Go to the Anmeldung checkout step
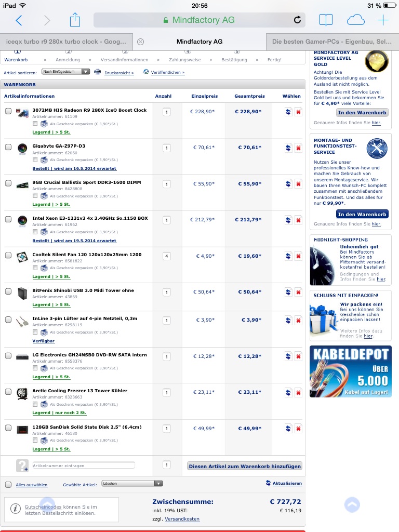Viewport: 399px width, 532px height. (68, 60)
